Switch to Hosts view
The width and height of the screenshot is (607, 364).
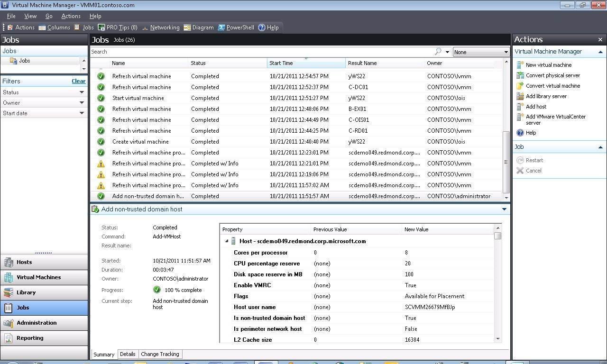pyautogui.click(x=44, y=262)
